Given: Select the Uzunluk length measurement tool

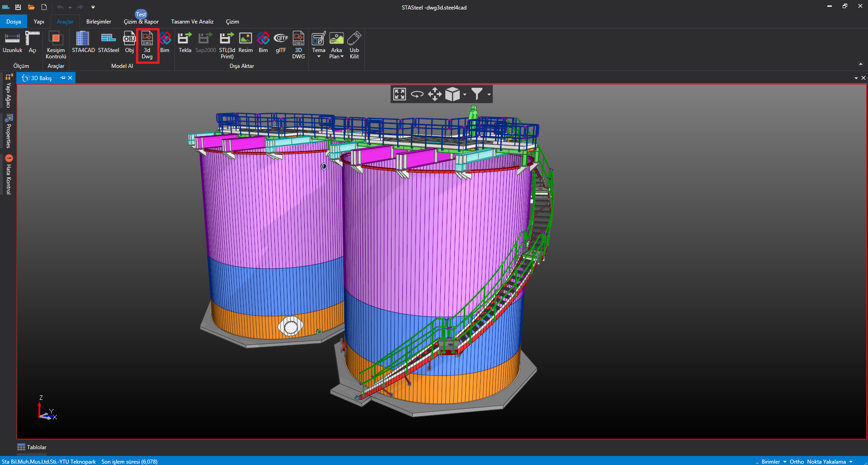Looking at the screenshot, I should (12, 43).
